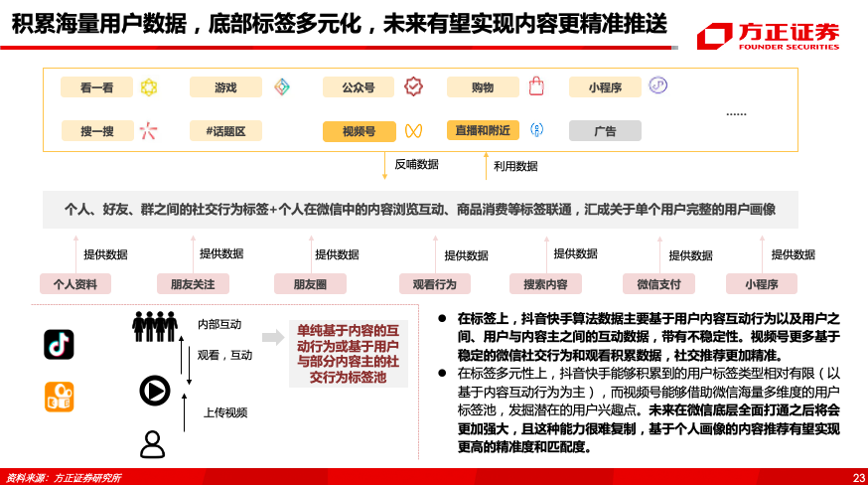Image resolution: width=868 pixels, height=485 pixels.
Task: Select the 小程序 label in the top frame
Action: pyautogui.click(x=605, y=87)
